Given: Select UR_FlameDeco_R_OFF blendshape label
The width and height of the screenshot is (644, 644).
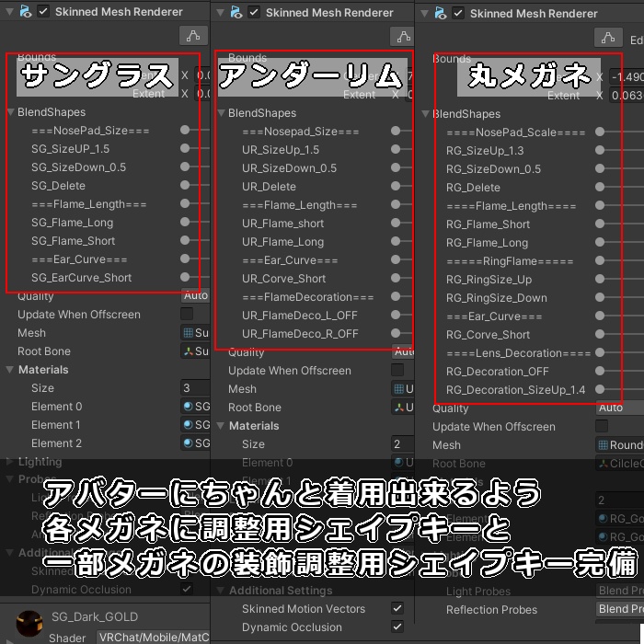Looking at the screenshot, I should coord(300,334).
